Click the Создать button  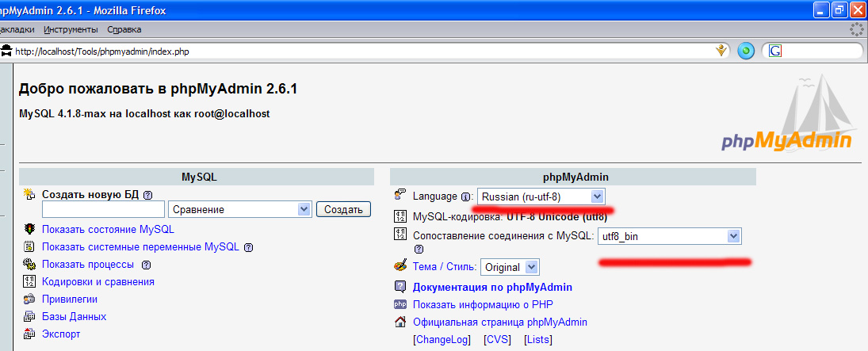point(343,209)
